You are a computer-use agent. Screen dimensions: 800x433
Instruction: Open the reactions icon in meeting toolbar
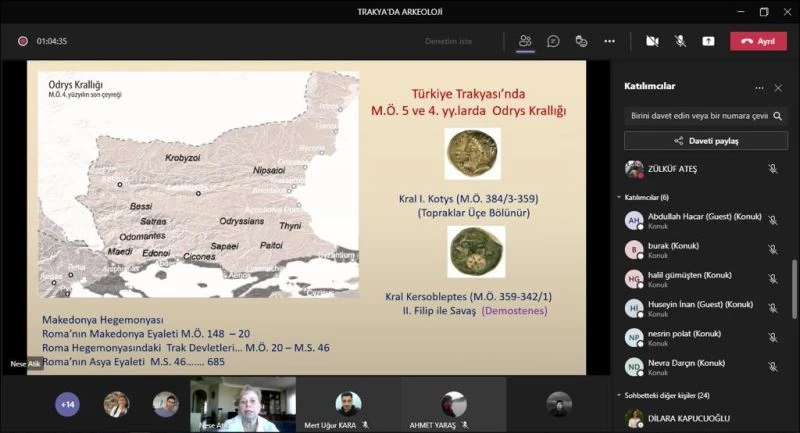[x=581, y=41]
